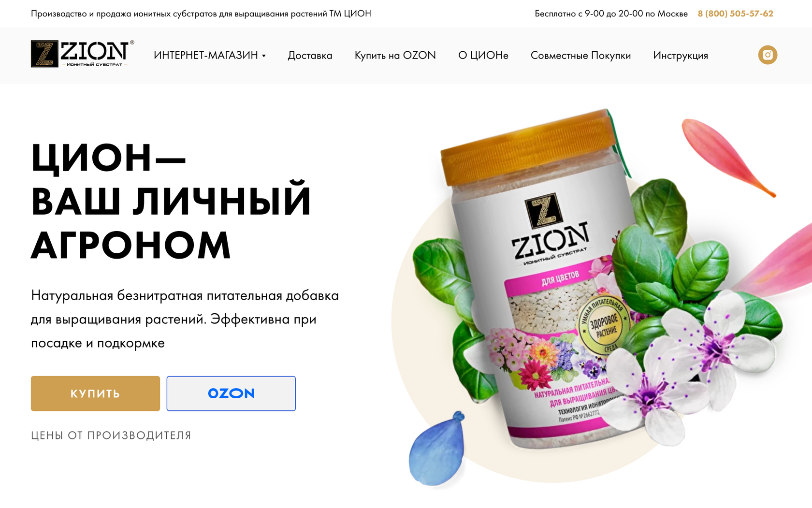Viewport: 812px width, 508px height.
Task: Click the blue petal graphic
Action: [x=436, y=449]
